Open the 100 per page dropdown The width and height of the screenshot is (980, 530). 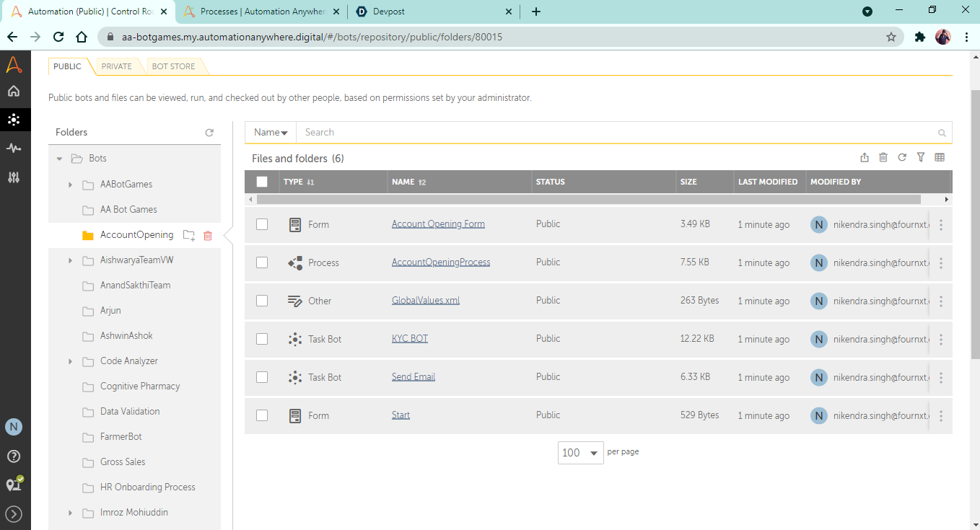tap(580, 453)
